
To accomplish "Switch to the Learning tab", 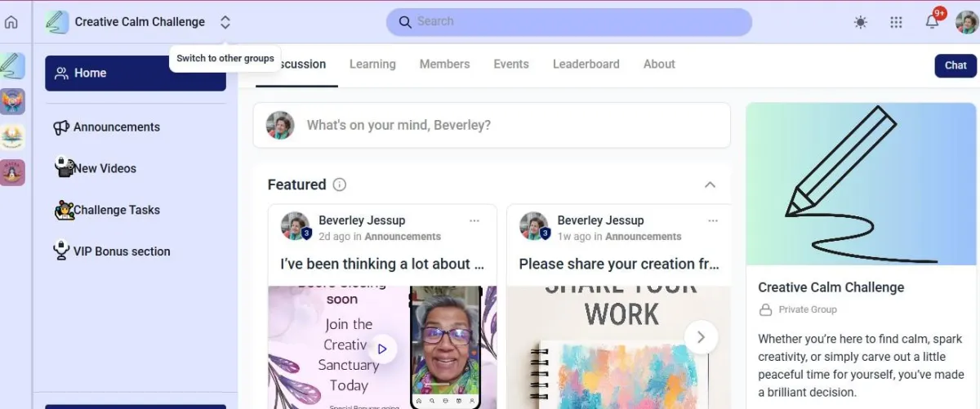I will click(372, 64).
